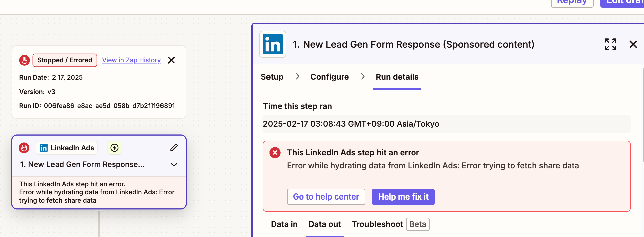The height and width of the screenshot is (237, 644).
Task: Close the step details panel
Action: tap(633, 44)
